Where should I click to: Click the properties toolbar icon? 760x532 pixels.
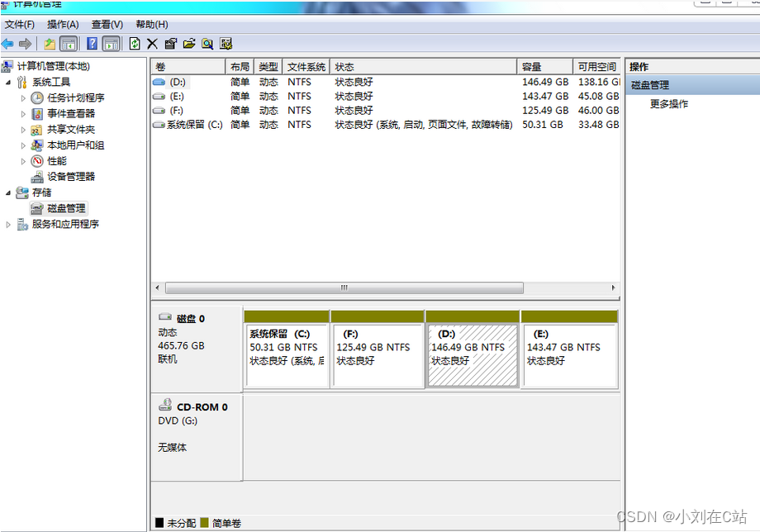coord(171,44)
